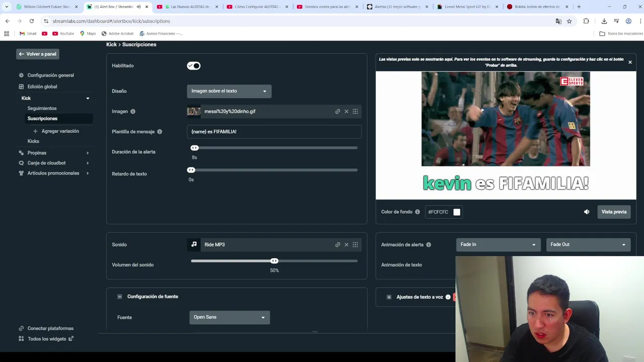Open Gmail bookmark
Image resolution: width=644 pixels, height=362 pixels.
[x=28, y=34]
